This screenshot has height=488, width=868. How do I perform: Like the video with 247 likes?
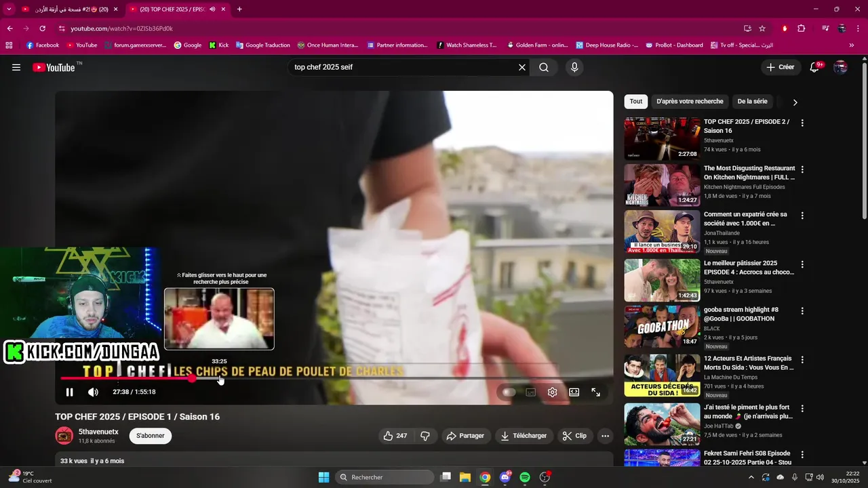395,436
